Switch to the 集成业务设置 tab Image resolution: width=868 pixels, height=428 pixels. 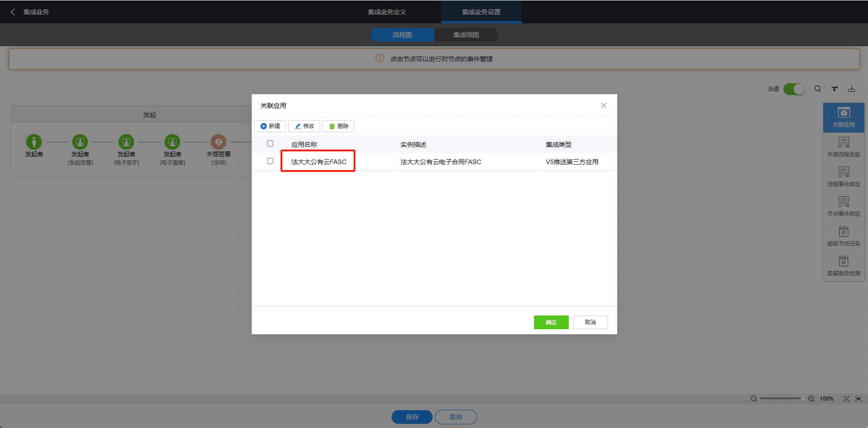481,12
